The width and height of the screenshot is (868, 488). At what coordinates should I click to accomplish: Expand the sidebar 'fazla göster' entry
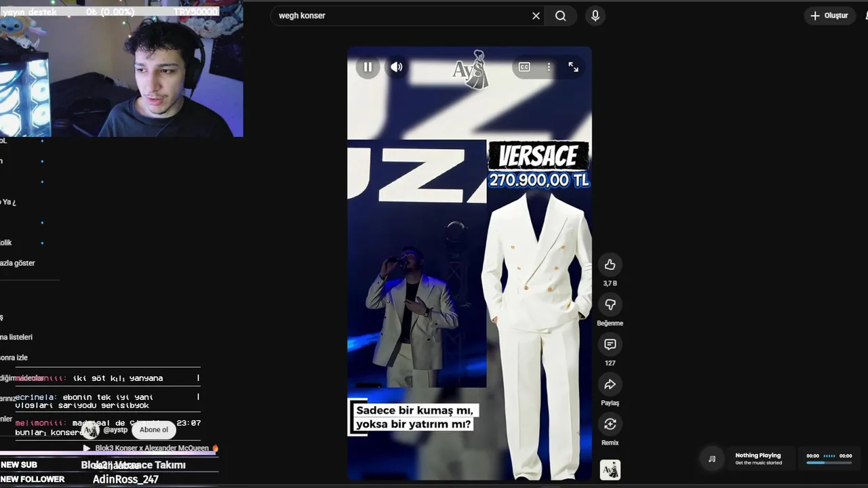click(18, 263)
